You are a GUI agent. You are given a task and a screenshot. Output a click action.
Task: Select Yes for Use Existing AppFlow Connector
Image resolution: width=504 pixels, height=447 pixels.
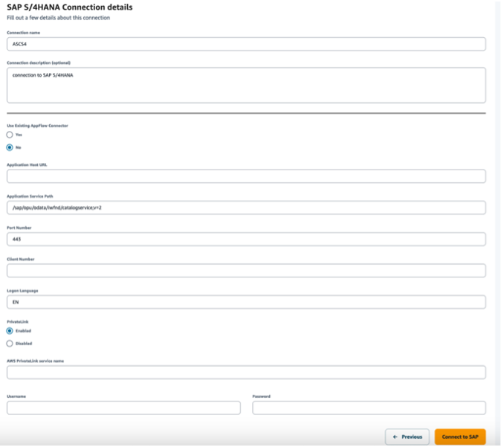coord(10,135)
